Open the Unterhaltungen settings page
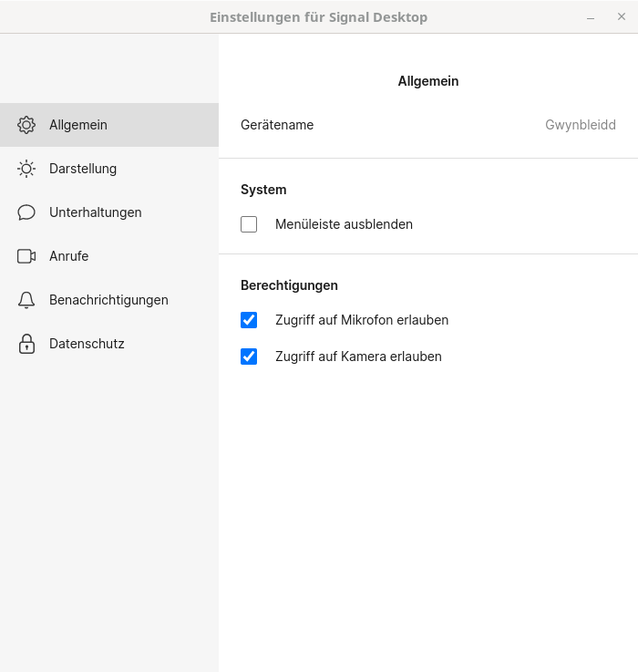The height and width of the screenshot is (672, 638). click(x=109, y=212)
